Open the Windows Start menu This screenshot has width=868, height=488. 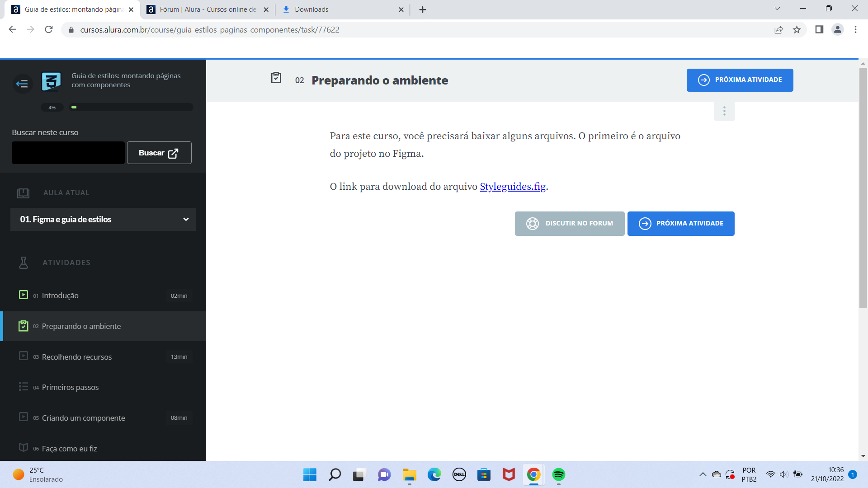click(310, 475)
